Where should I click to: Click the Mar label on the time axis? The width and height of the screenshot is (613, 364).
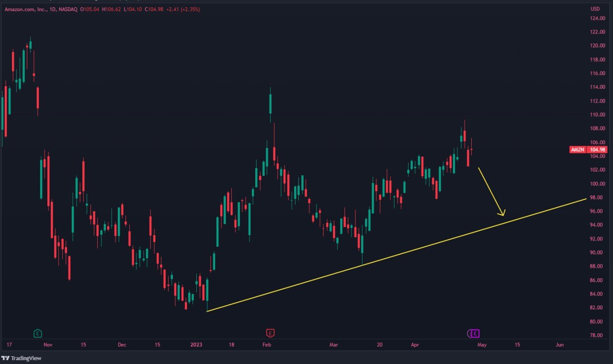333,345
